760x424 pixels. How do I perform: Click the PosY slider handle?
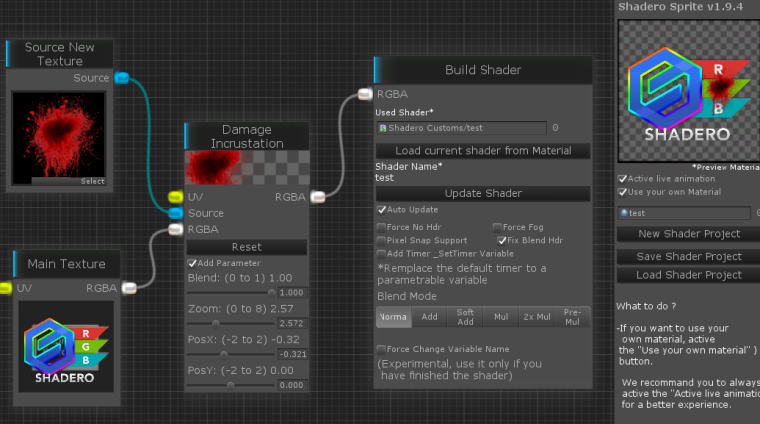[x=231, y=386]
